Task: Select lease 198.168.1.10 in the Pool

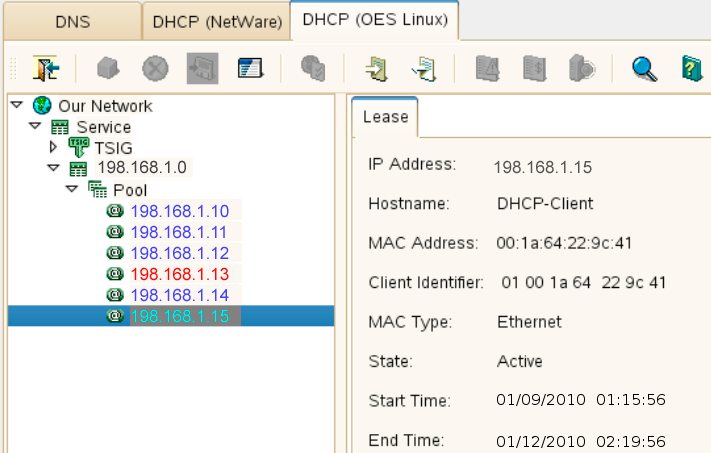Action: pyautogui.click(x=179, y=211)
